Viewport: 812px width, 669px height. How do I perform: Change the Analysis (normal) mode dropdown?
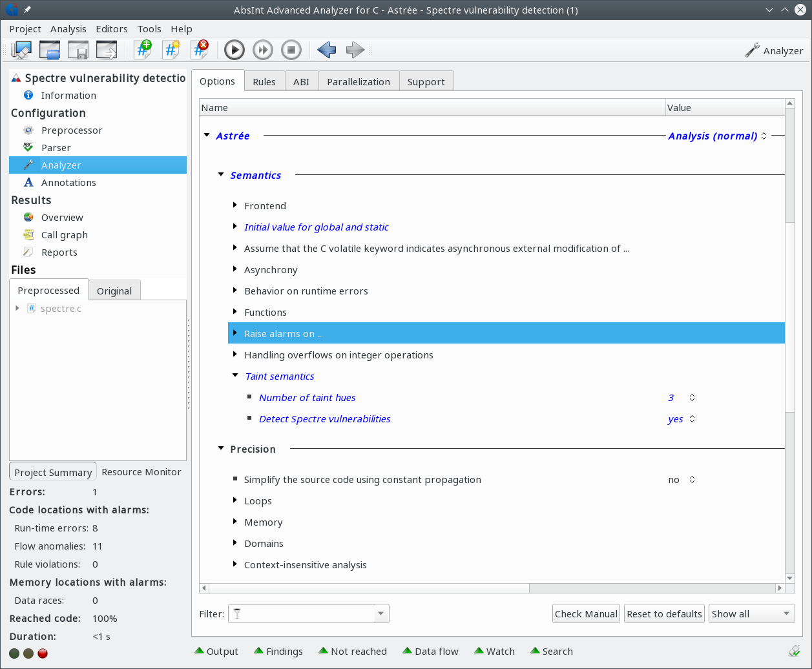click(718, 136)
